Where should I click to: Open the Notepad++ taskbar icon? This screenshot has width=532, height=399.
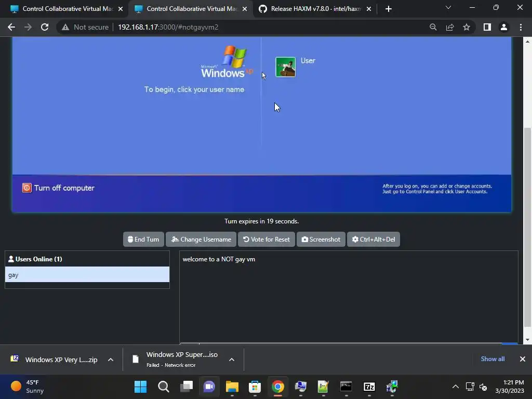[323, 387]
